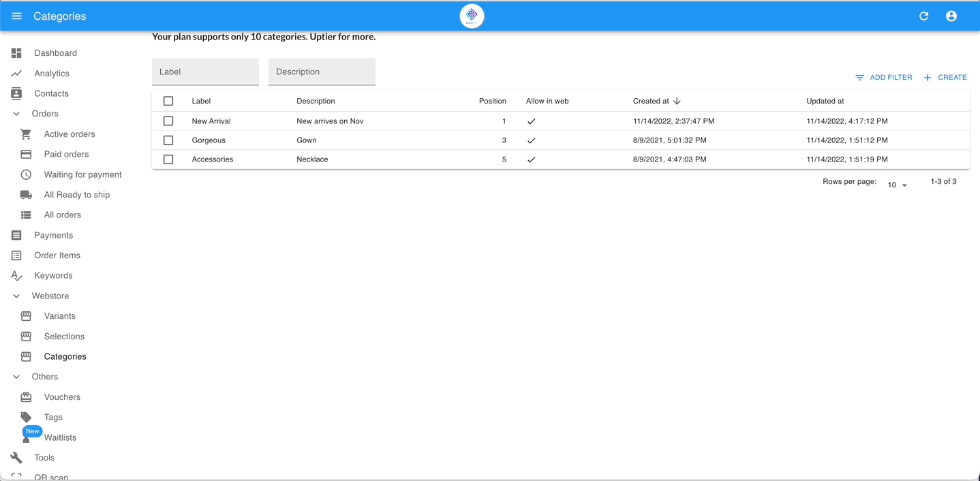Click the Payments sidebar icon

coord(16,235)
